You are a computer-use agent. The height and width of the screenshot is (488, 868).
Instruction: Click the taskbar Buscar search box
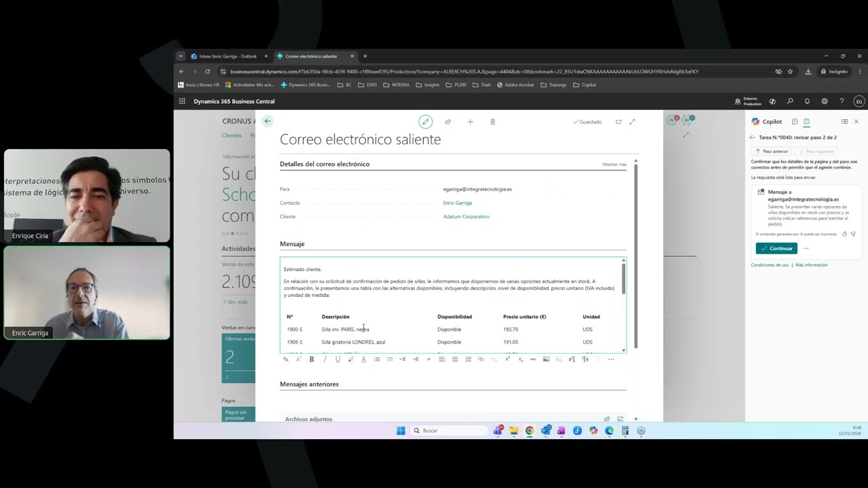(449, 430)
